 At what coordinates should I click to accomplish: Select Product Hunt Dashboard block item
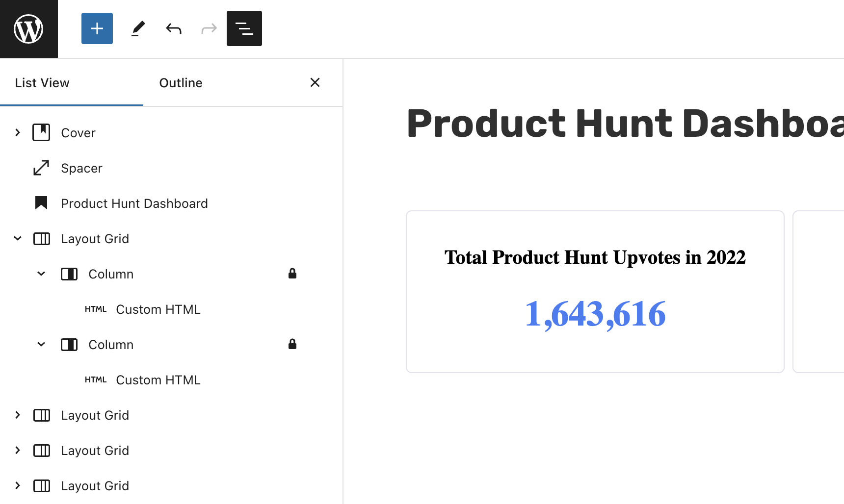point(134,203)
